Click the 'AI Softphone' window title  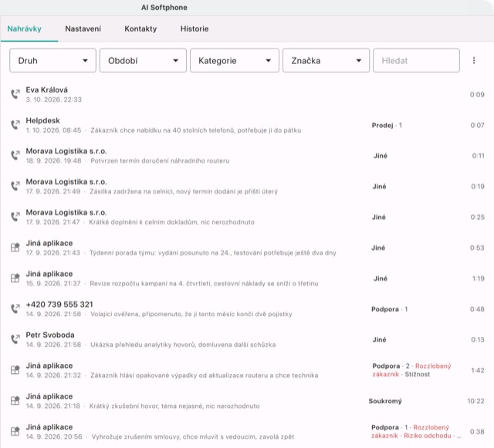tap(164, 8)
